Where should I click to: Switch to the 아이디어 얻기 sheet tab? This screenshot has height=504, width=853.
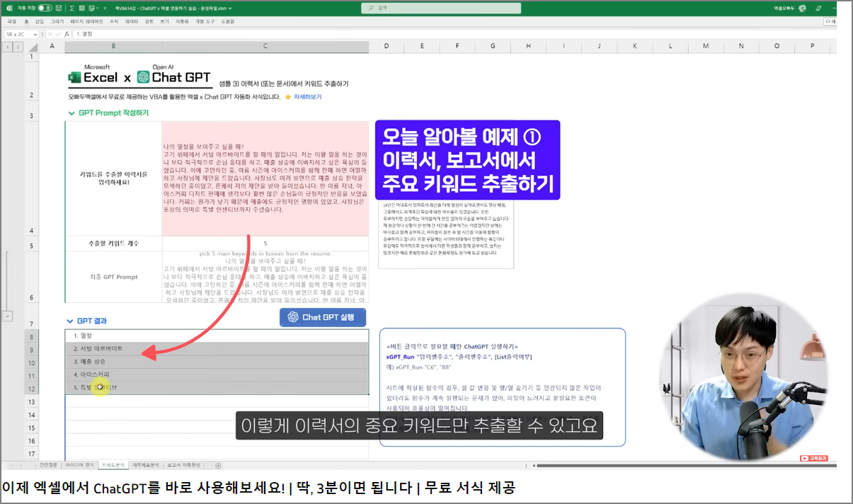click(x=79, y=465)
